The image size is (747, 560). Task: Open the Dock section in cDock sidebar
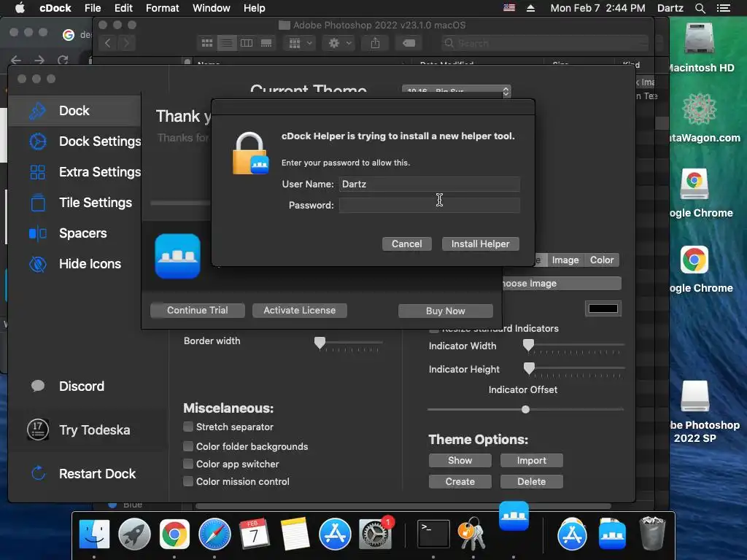(x=74, y=111)
